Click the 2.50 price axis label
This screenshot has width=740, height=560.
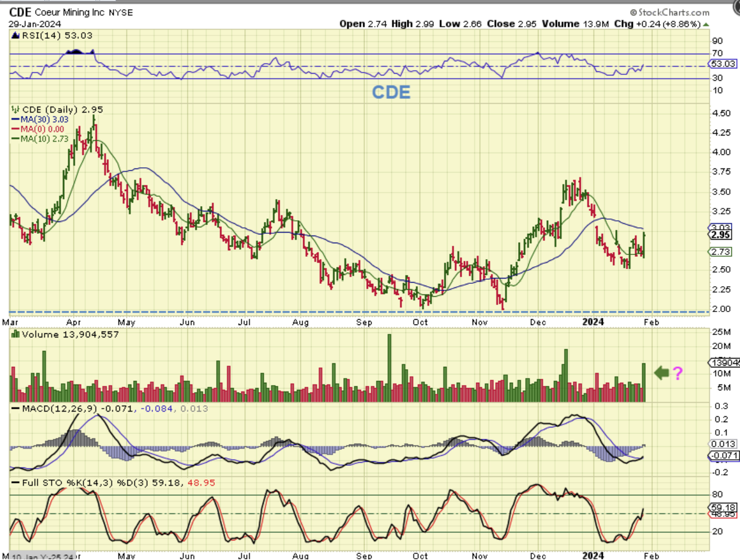pos(721,270)
